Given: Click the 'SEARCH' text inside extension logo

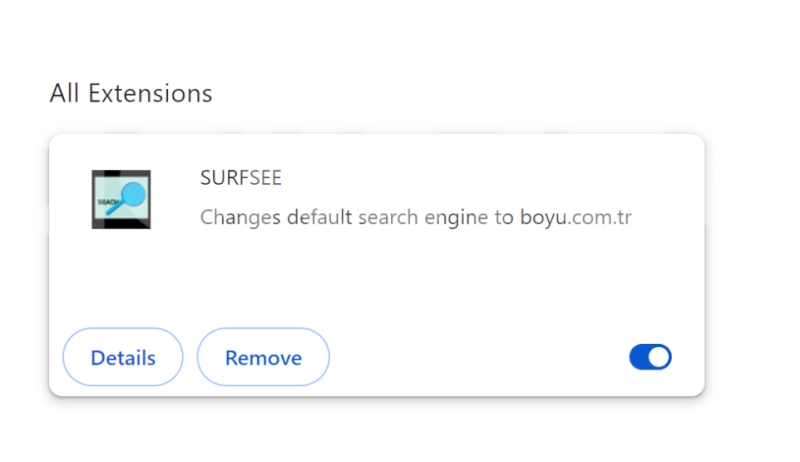Looking at the screenshot, I should click(x=107, y=202).
